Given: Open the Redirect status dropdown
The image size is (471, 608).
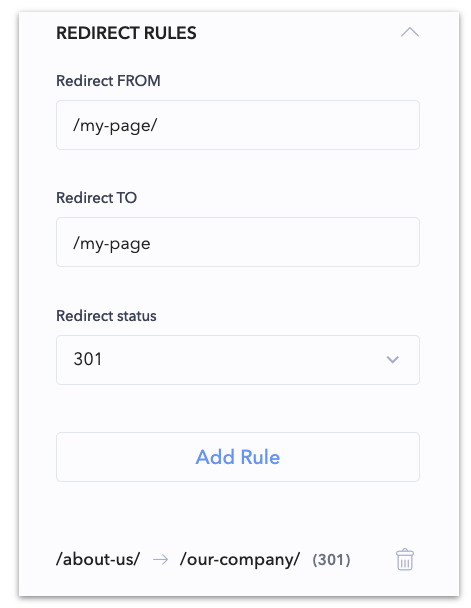Looking at the screenshot, I should pyautogui.click(x=238, y=360).
